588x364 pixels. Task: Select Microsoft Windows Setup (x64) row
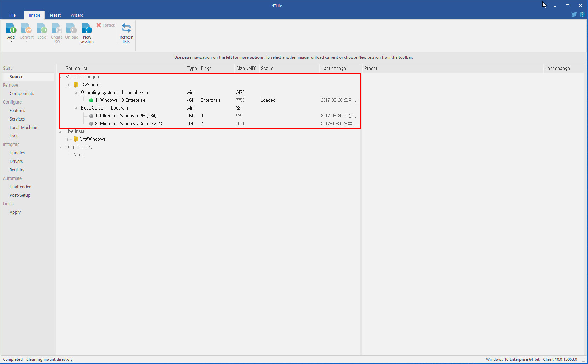209,124
